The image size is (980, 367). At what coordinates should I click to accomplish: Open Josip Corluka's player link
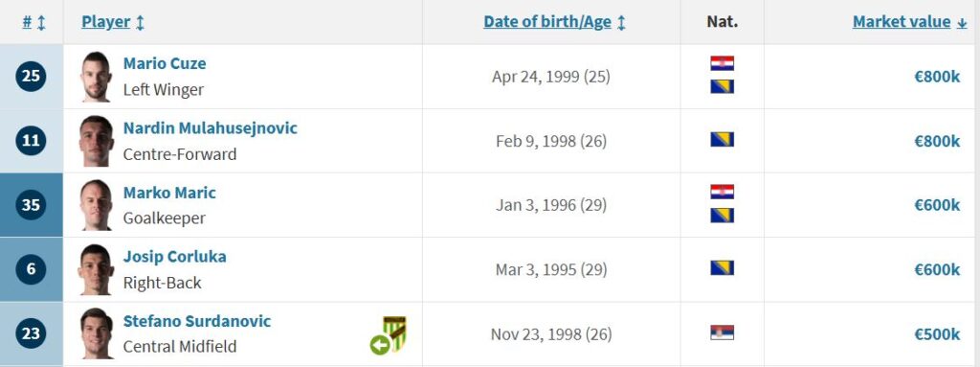pos(174,257)
